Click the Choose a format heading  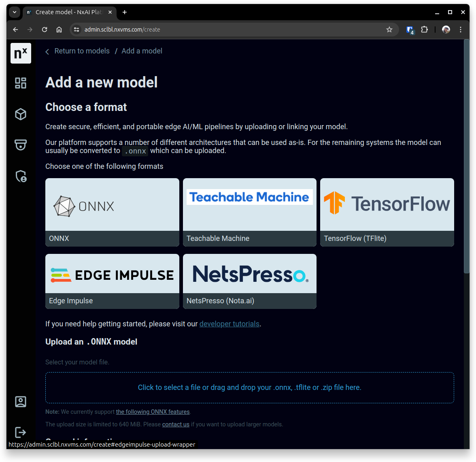[86, 107]
